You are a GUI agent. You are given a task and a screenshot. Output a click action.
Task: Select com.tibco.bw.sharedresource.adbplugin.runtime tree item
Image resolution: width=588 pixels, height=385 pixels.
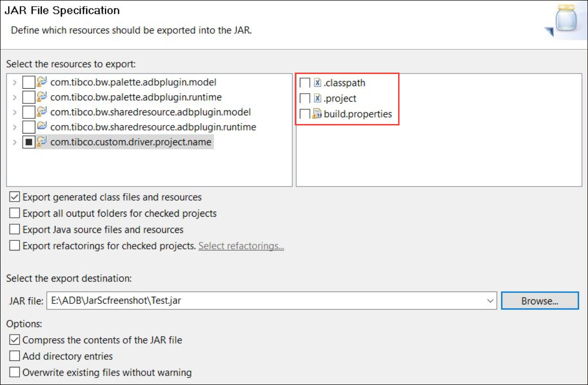(x=153, y=127)
